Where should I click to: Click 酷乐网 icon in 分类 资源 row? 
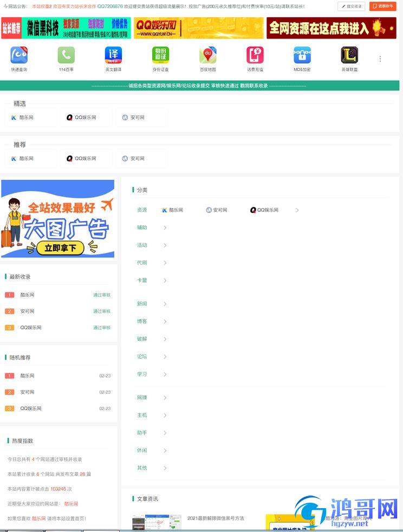[165, 210]
